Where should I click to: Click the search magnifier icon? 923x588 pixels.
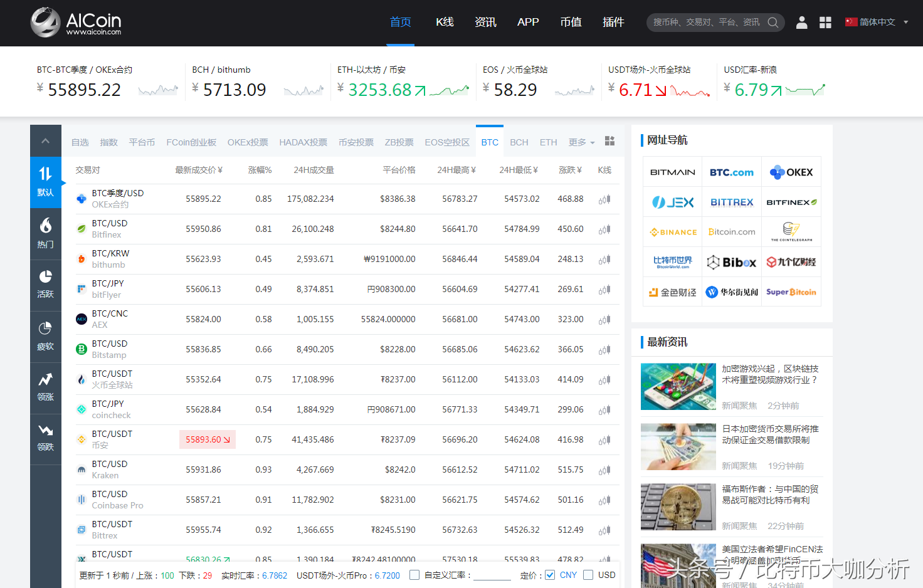[x=773, y=23]
